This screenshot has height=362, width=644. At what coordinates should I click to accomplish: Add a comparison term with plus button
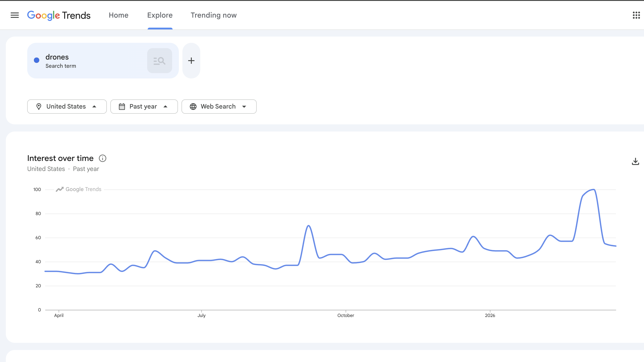click(x=191, y=61)
